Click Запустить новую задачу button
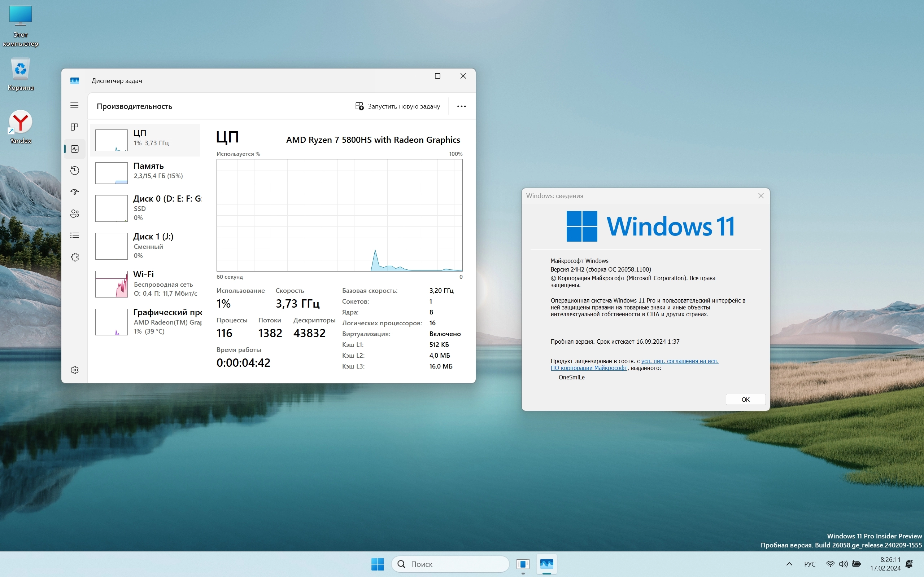Image resolution: width=924 pixels, height=577 pixels. (397, 106)
